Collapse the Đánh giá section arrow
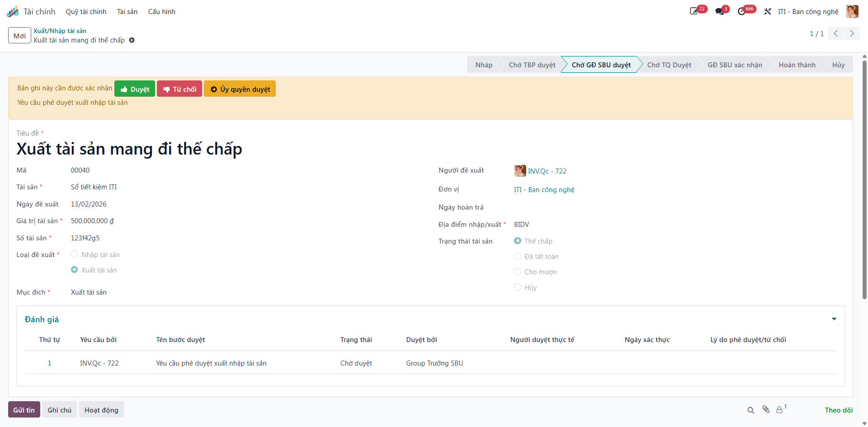 click(x=834, y=319)
